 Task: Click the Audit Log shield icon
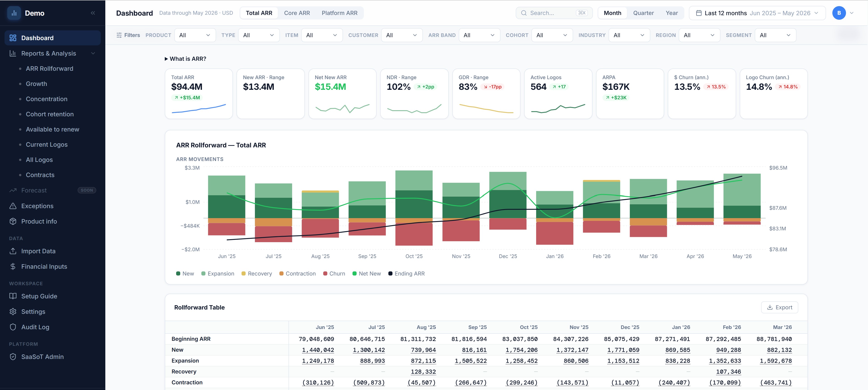(13, 327)
